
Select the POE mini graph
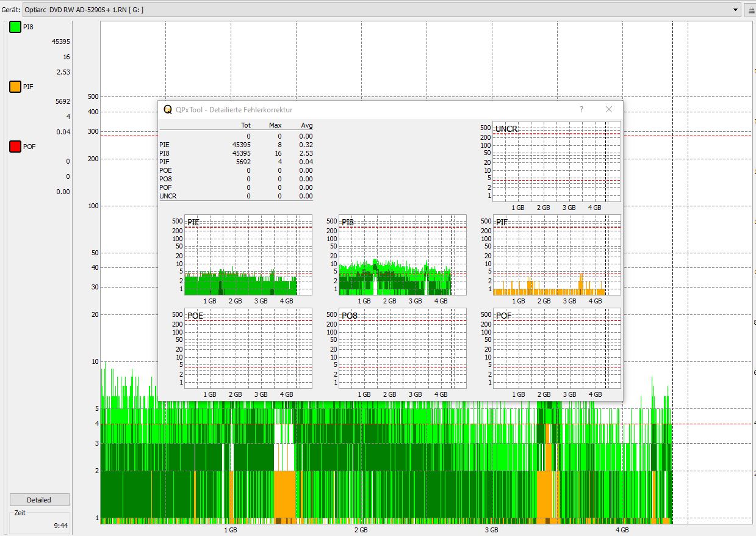[x=240, y=349]
